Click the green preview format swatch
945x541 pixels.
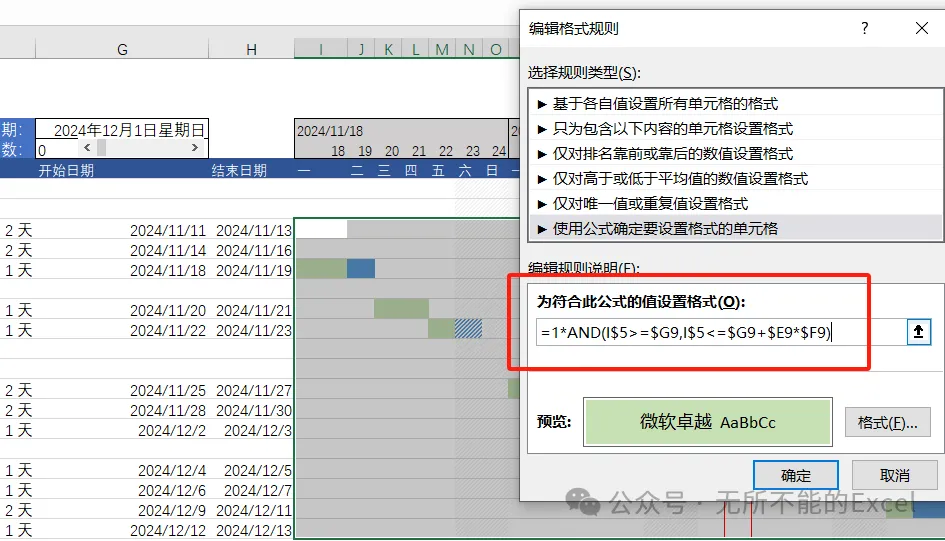[708, 422]
